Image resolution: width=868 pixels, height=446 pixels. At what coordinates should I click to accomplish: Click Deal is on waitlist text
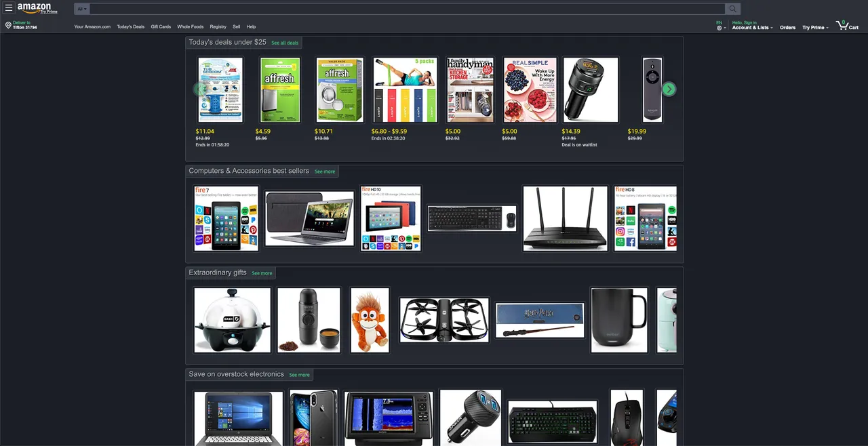pos(579,144)
